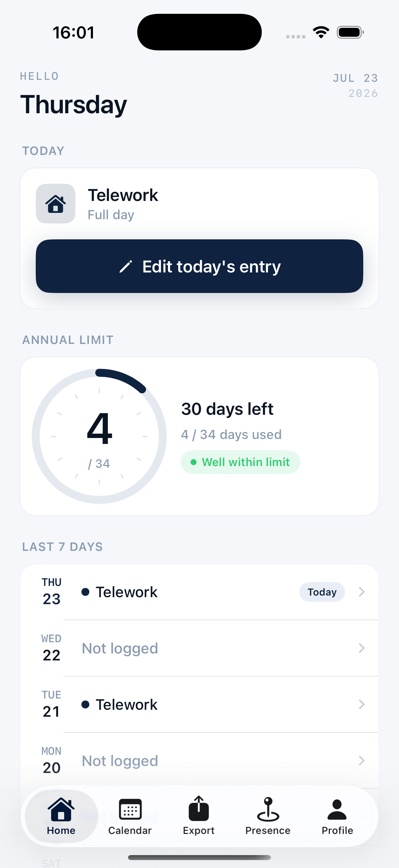The width and height of the screenshot is (399, 868).
Task: Select the Presence tab label
Action: click(x=268, y=831)
